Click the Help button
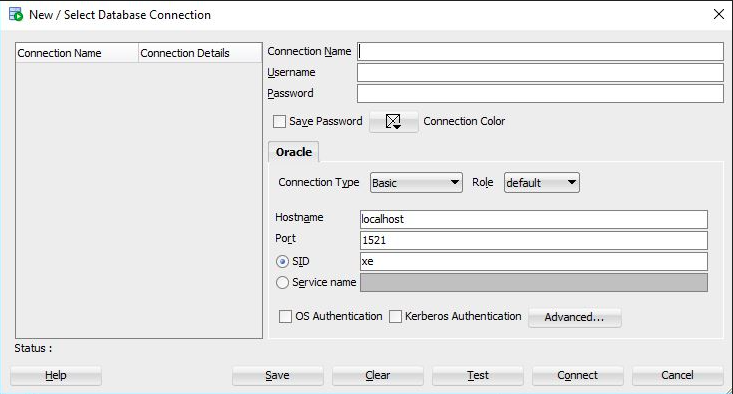The height and width of the screenshot is (394, 733). click(56, 375)
